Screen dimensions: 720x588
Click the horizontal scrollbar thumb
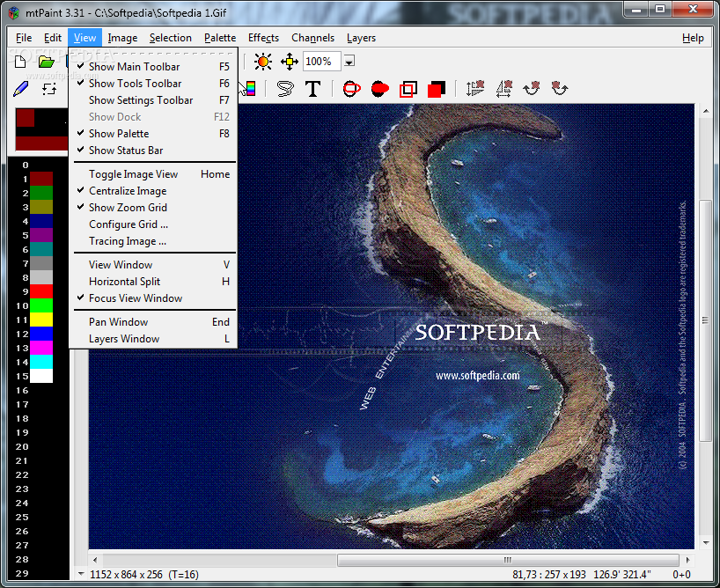(x=508, y=560)
